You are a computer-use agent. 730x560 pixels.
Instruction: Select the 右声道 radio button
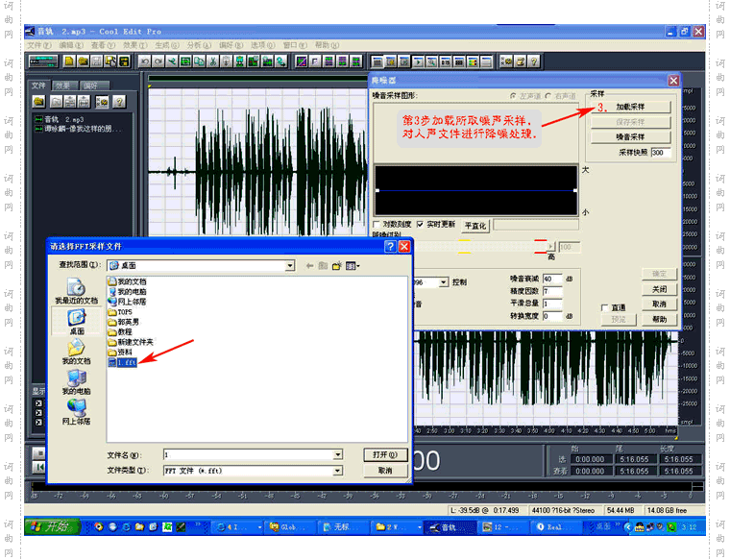click(x=548, y=96)
